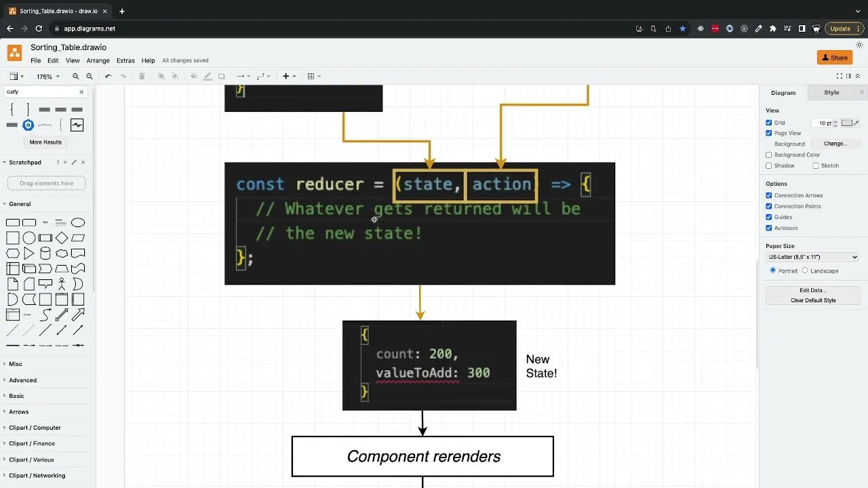Open the view panels dropdown in toolbar
The height and width of the screenshot is (488, 868).
click(16, 77)
